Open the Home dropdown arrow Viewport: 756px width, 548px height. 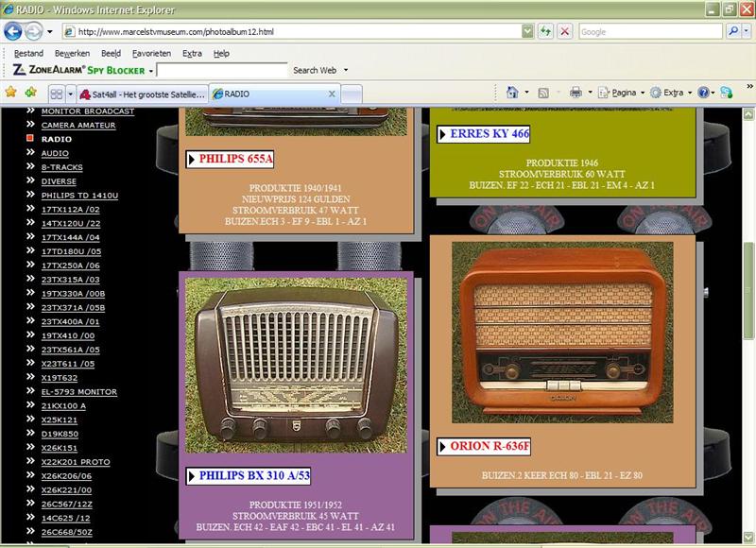(526, 92)
